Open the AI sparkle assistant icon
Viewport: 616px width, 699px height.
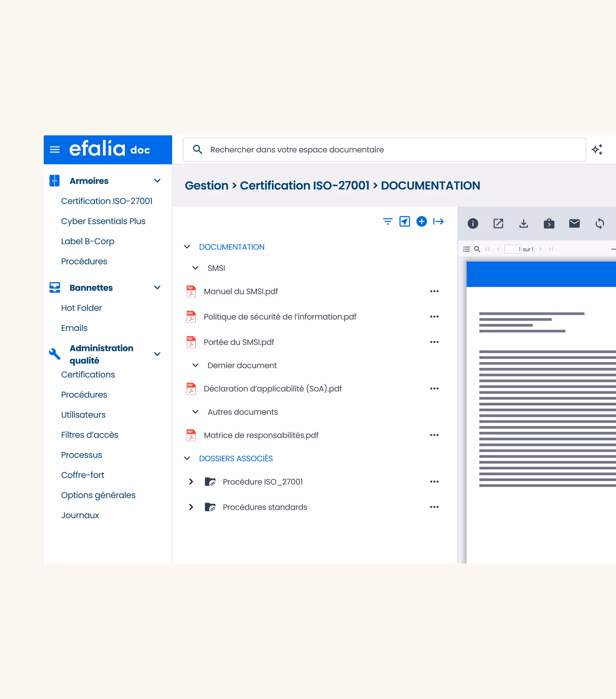coord(597,149)
